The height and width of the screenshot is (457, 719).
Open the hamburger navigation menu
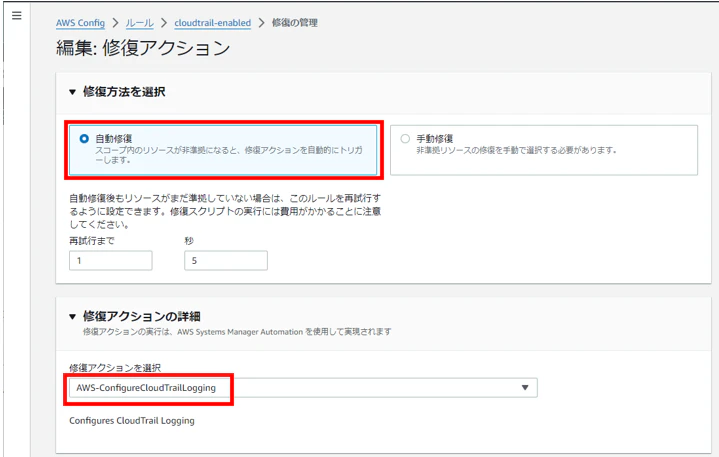click(17, 16)
